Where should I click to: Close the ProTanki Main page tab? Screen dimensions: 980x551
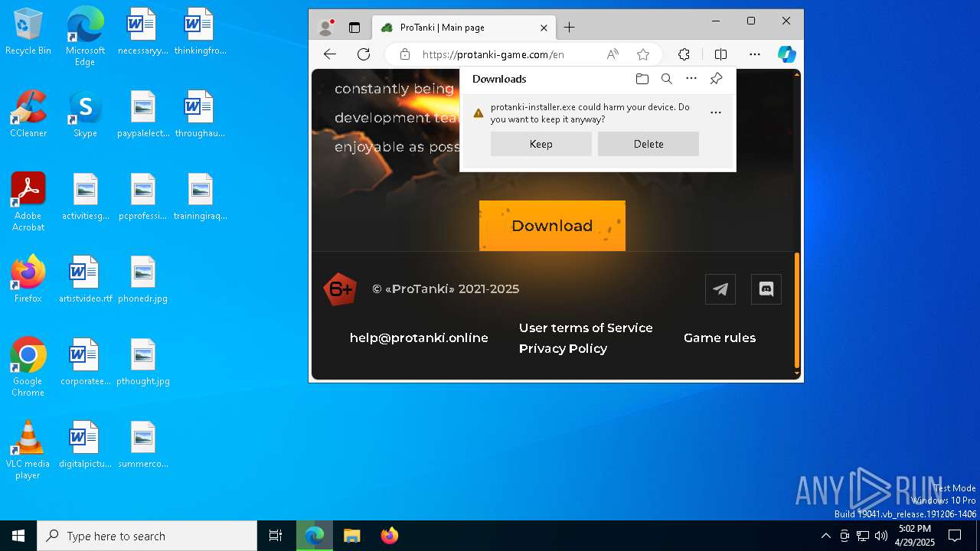[x=544, y=28]
